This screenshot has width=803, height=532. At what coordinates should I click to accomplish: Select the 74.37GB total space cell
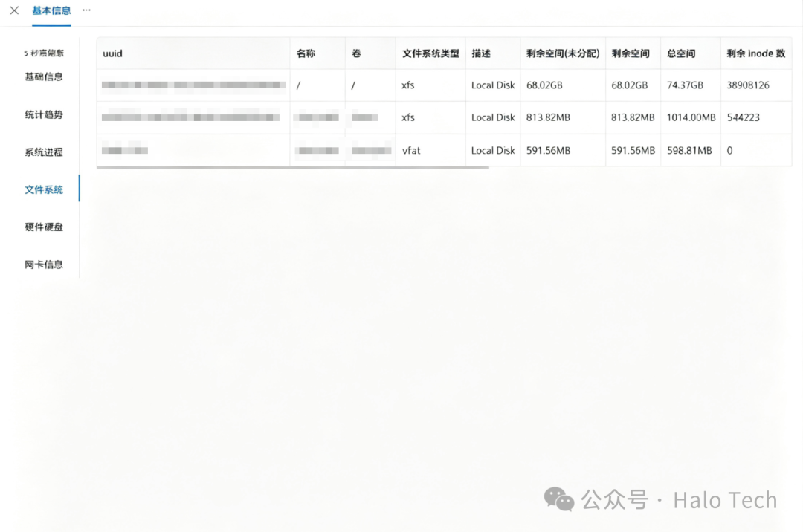685,85
